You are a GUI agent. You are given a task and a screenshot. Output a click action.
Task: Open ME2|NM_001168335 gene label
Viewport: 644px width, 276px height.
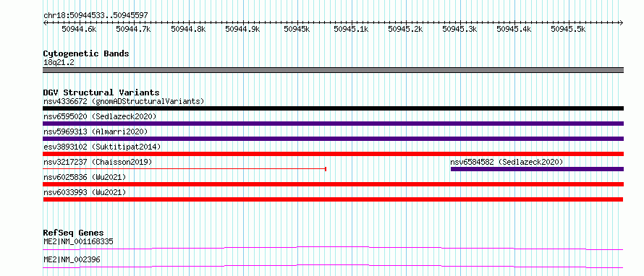click(78, 241)
